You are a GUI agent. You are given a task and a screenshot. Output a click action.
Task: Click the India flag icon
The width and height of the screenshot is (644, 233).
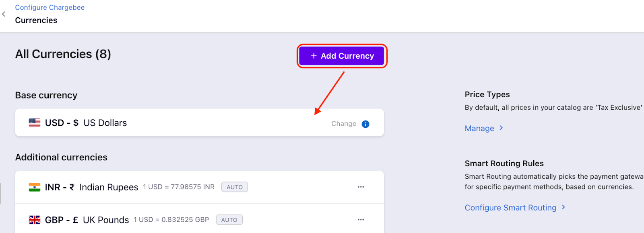35,187
